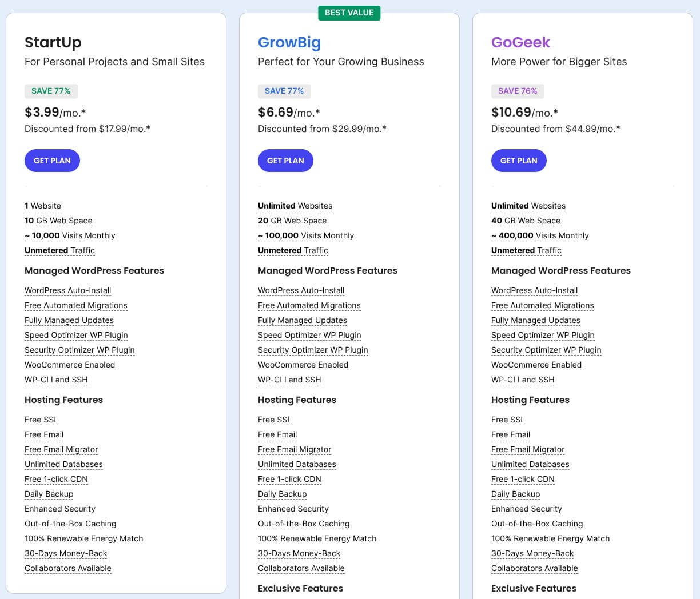The height and width of the screenshot is (599, 700).
Task: Click 'Free Automated Migrations' in GoGeek column
Action: (542, 305)
